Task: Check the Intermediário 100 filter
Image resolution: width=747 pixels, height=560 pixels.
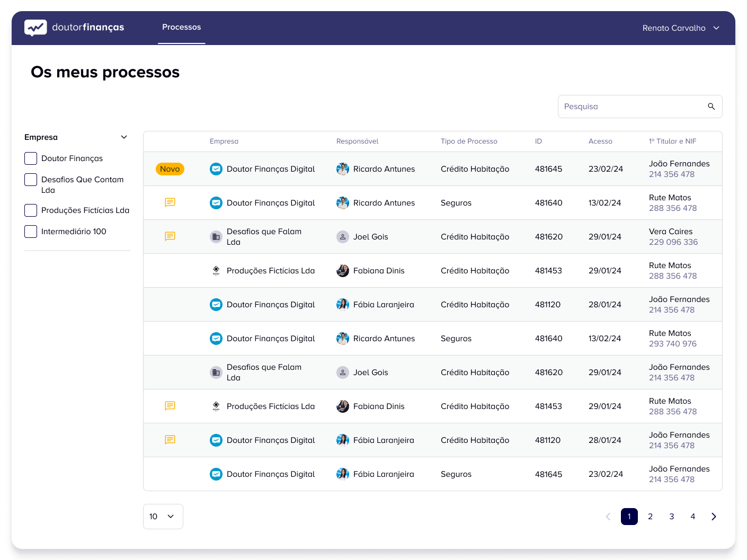Action: [31, 232]
